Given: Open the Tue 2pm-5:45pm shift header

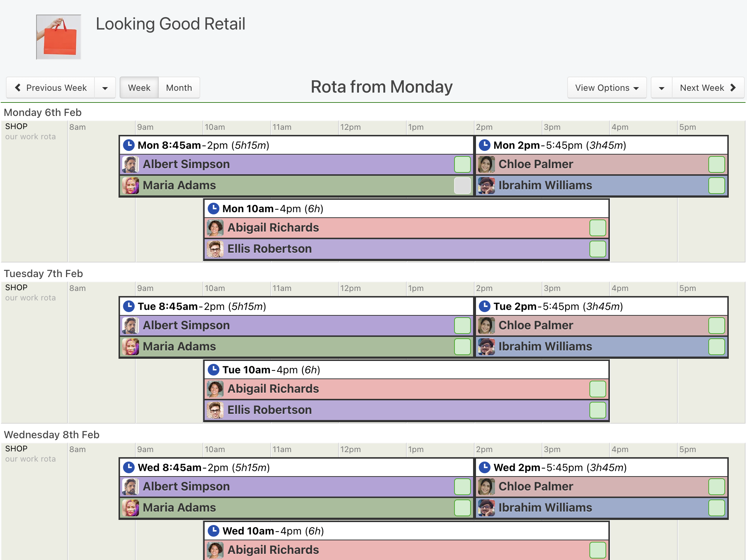Looking at the screenshot, I should 602,306.
